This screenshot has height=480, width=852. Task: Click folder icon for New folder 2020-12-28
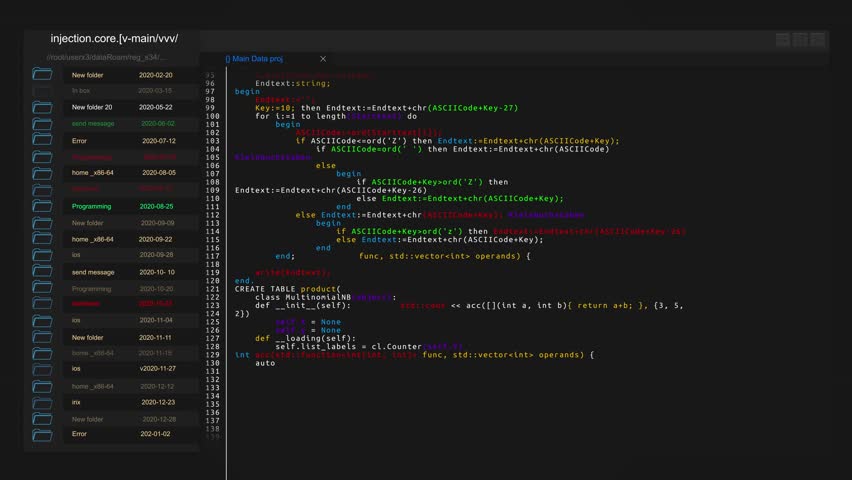42,419
